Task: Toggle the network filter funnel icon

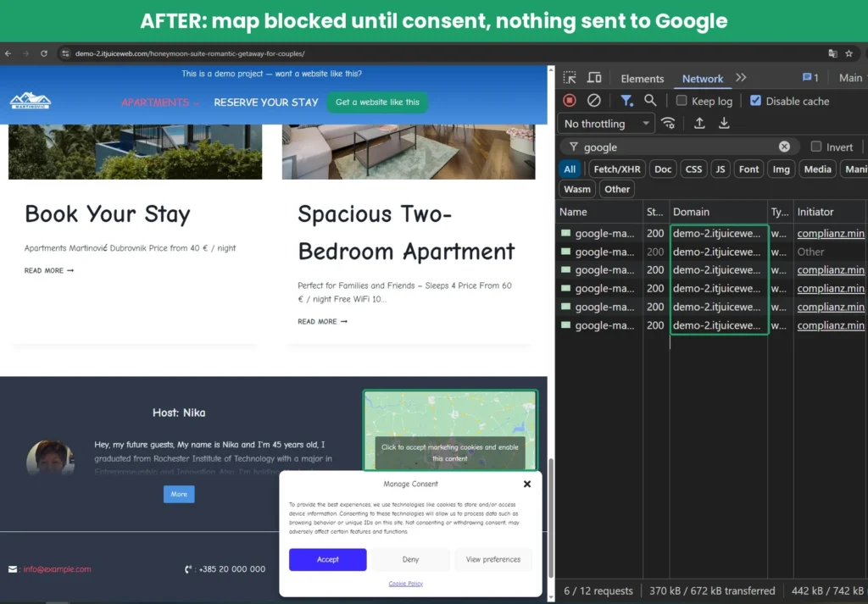Action: click(626, 101)
